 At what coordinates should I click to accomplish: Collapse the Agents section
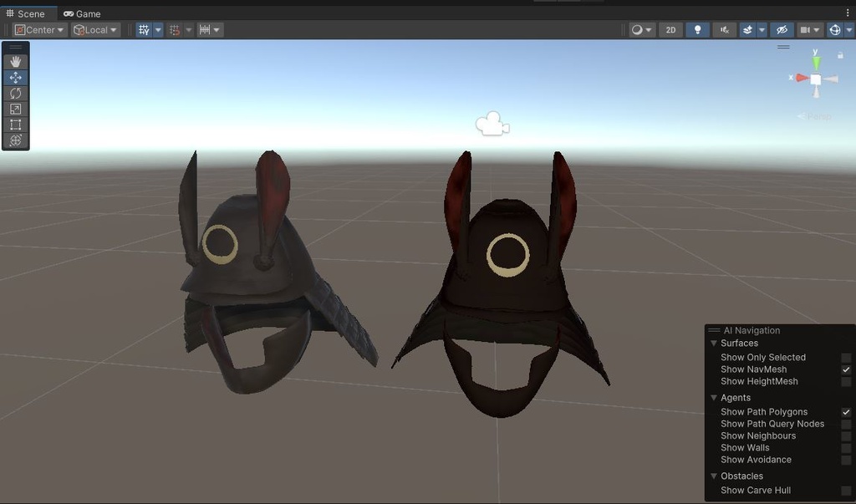pos(714,398)
